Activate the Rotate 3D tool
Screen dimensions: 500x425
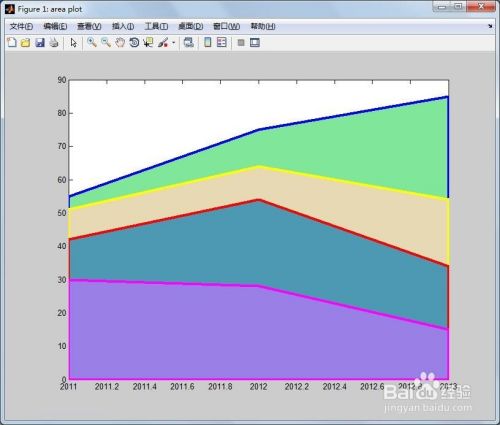point(134,42)
